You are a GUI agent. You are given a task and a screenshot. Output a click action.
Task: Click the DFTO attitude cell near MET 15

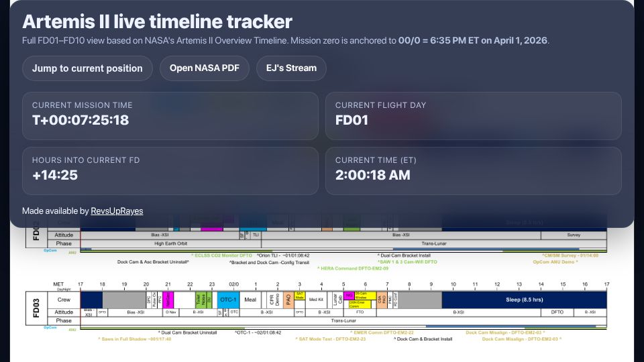[x=557, y=312]
